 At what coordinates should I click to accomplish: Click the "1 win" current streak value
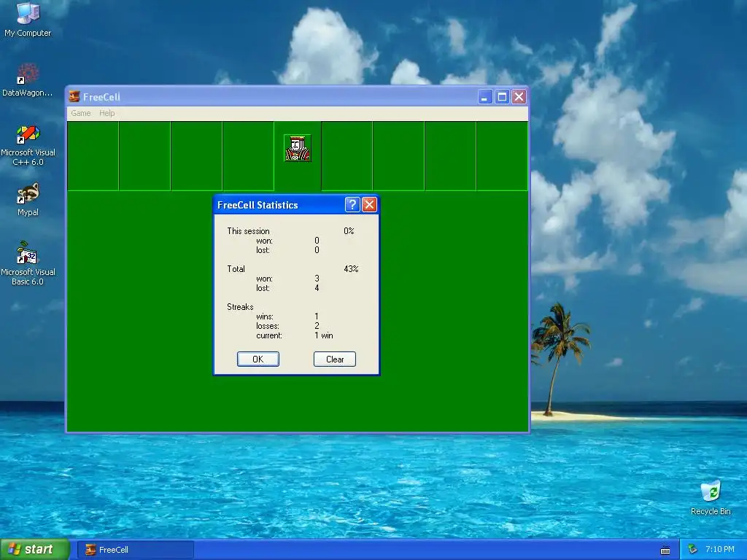[324, 335]
